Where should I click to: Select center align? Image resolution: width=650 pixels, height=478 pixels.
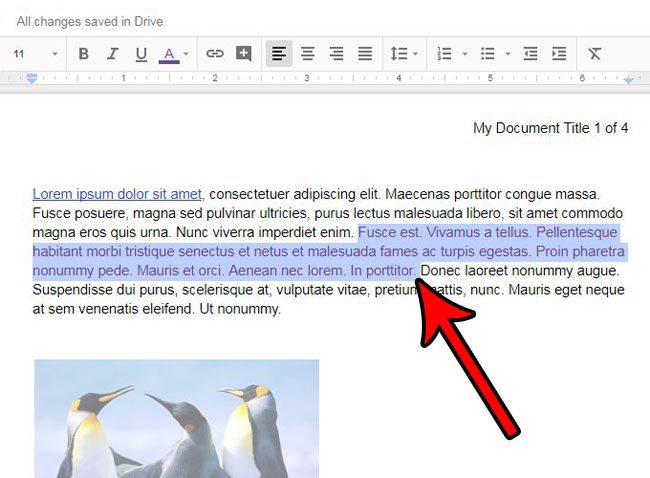(x=308, y=54)
